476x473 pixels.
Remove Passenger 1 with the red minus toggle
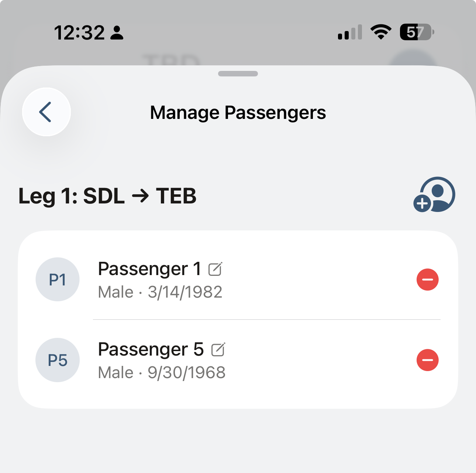tap(427, 280)
